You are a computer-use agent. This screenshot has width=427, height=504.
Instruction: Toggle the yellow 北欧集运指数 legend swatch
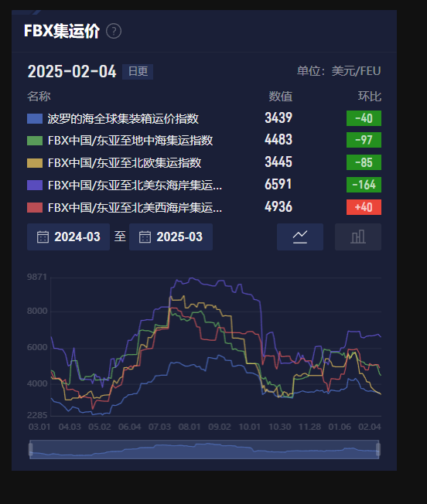(x=35, y=163)
